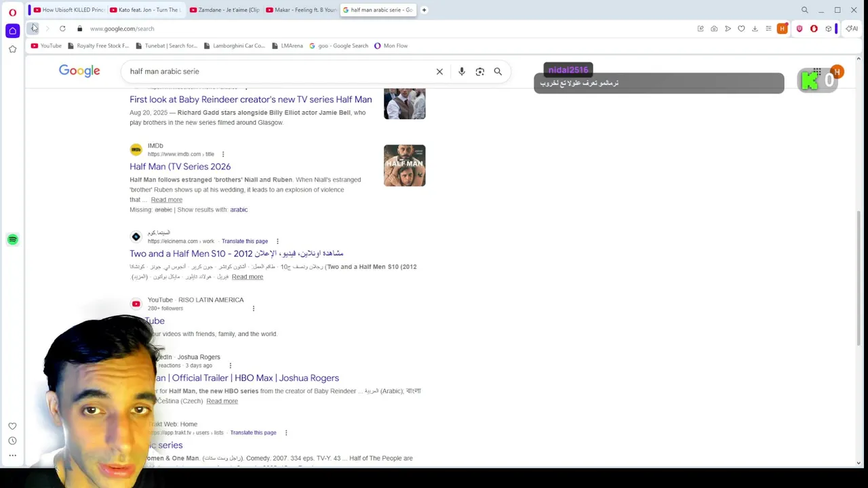
Task: Open YouTube bookmark in bookmarks bar
Action: [46, 45]
